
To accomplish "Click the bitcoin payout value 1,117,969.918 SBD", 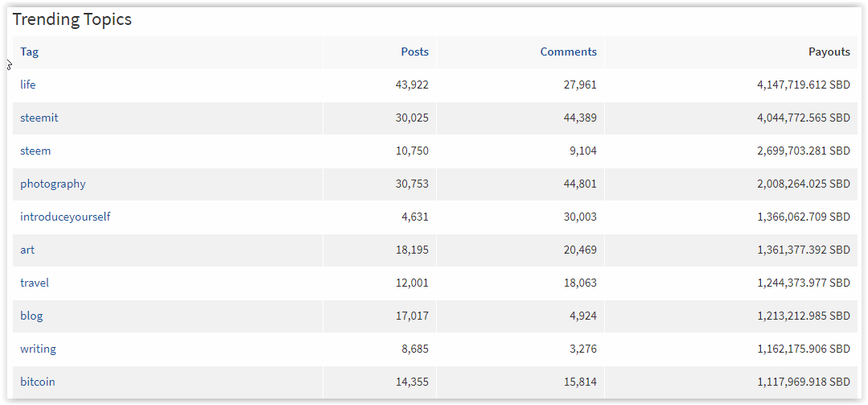I will (x=803, y=382).
